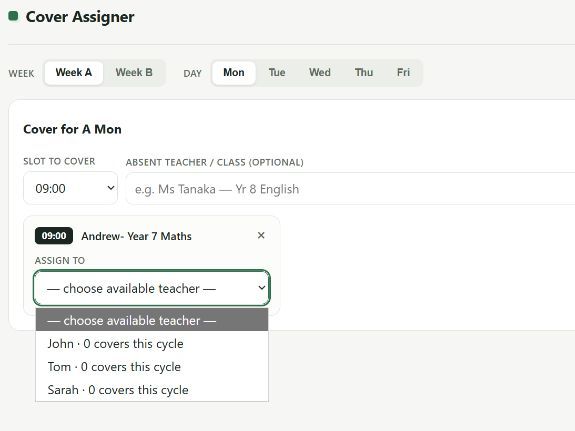
Task: Select Mon as the day
Action: click(234, 73)
